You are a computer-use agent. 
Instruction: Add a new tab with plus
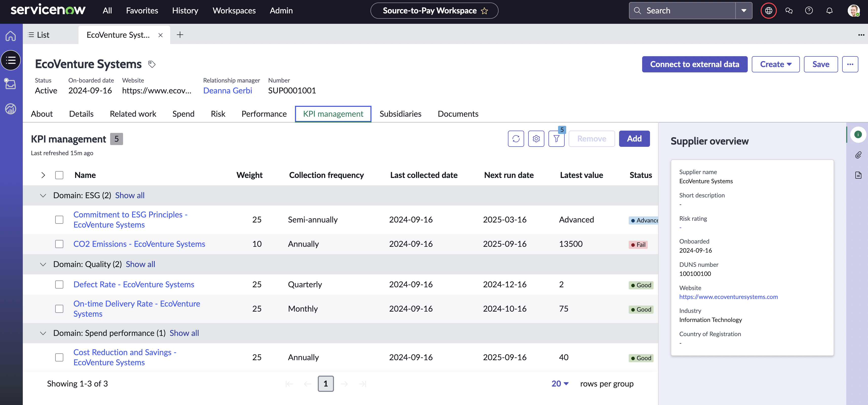click(x=180, y=35)
